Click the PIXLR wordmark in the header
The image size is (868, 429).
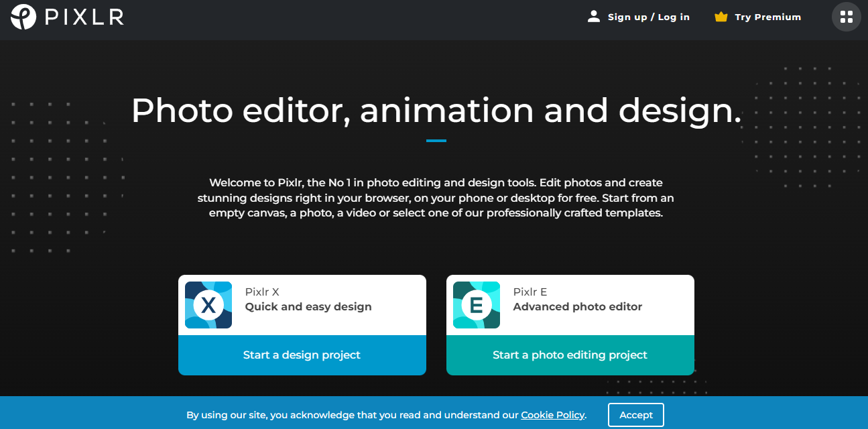coord(82,17)
